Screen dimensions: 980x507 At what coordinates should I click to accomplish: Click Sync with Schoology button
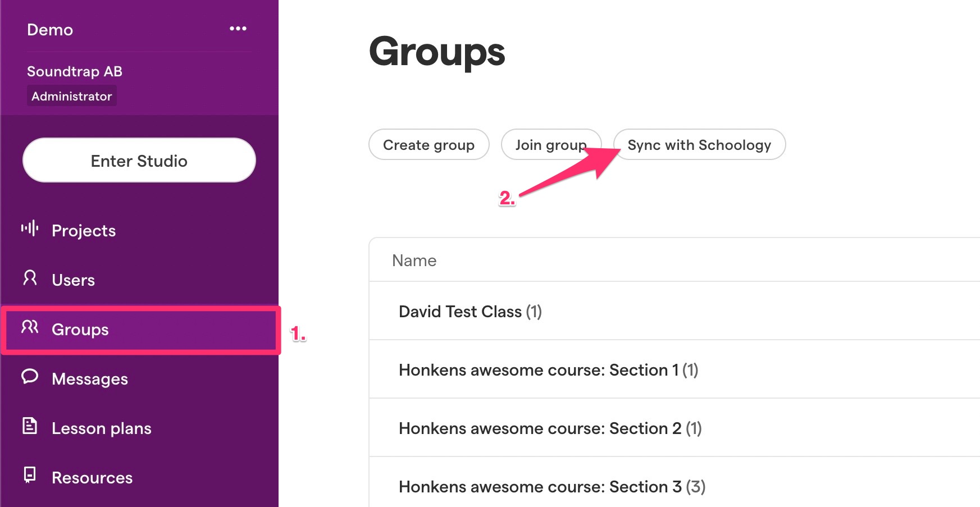tap(699, 145)
